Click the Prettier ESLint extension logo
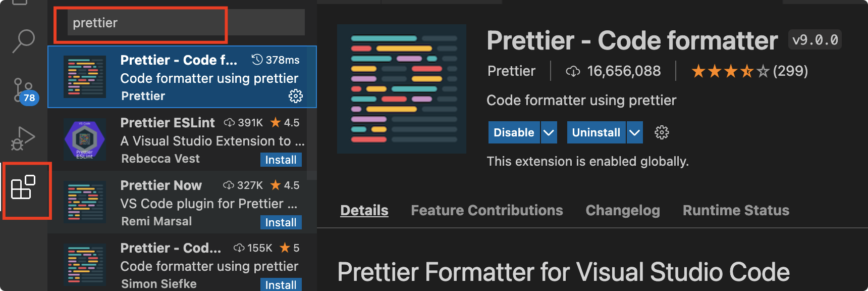This screenshot has height=291, width=868. click(x=85, y=139)
